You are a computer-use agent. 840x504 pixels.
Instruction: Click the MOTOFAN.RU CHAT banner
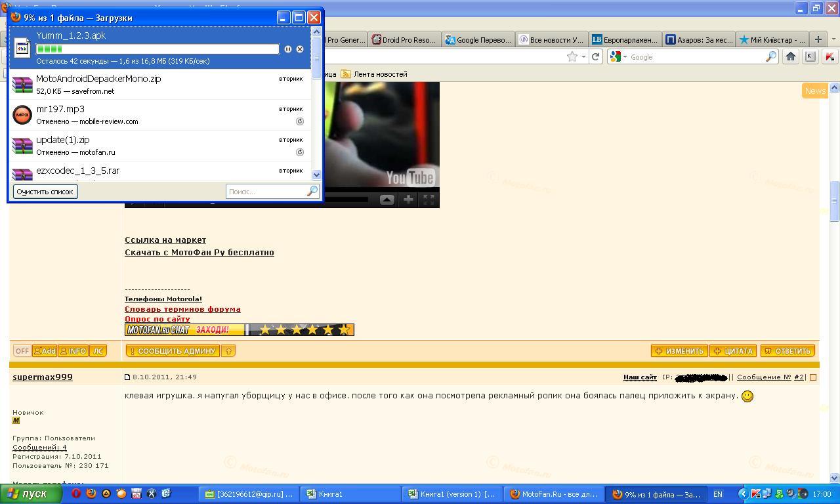point(240,329)
